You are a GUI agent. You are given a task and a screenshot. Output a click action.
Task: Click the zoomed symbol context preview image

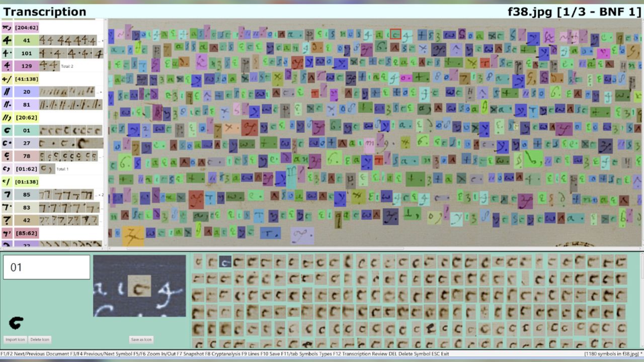(139, 286)
